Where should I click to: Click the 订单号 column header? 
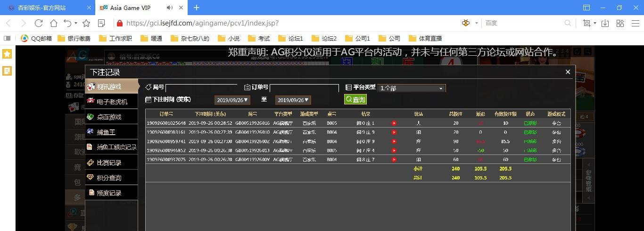[x=166, y=114]
